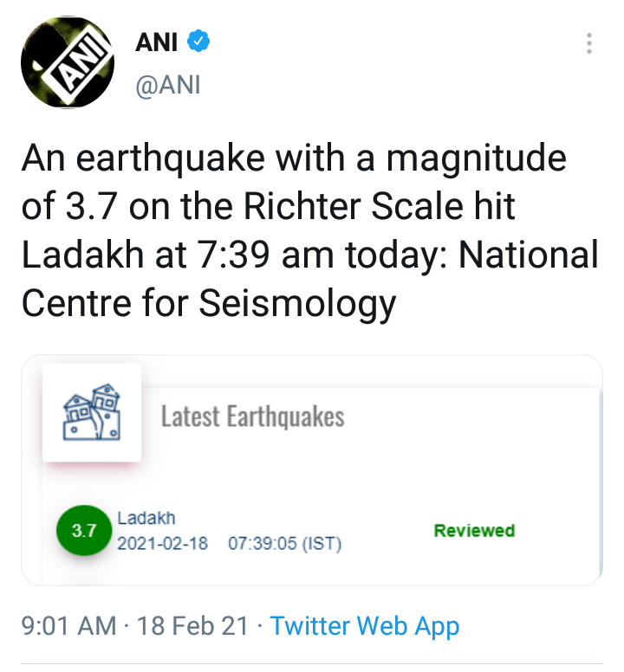Click the Reviewed status label
The image size is (624, 672).
(474, 530)
